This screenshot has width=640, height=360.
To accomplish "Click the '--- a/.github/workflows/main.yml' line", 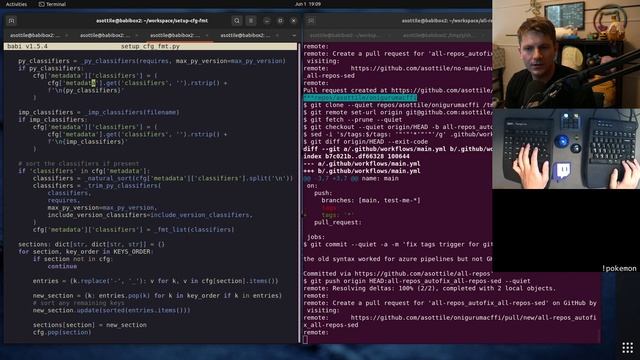I will (362, 164).
